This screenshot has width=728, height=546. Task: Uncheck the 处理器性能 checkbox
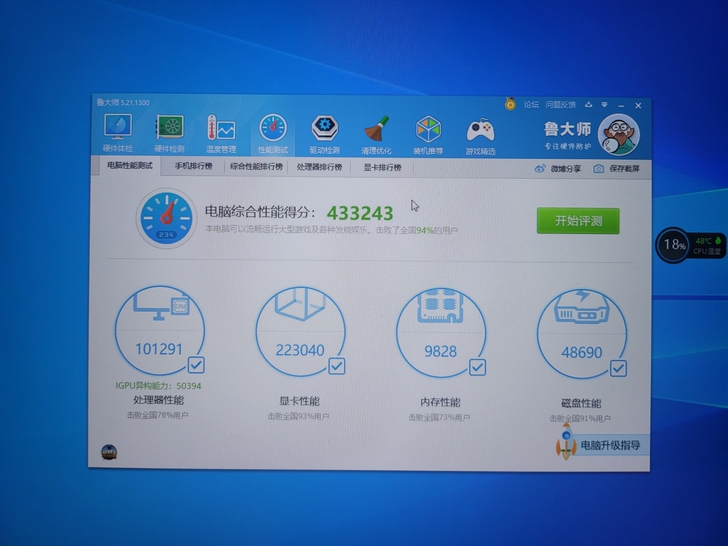pos(196,365)
